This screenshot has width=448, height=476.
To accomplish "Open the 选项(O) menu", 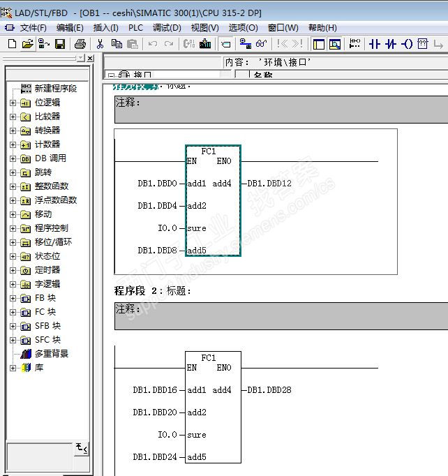I will [243, 28].
